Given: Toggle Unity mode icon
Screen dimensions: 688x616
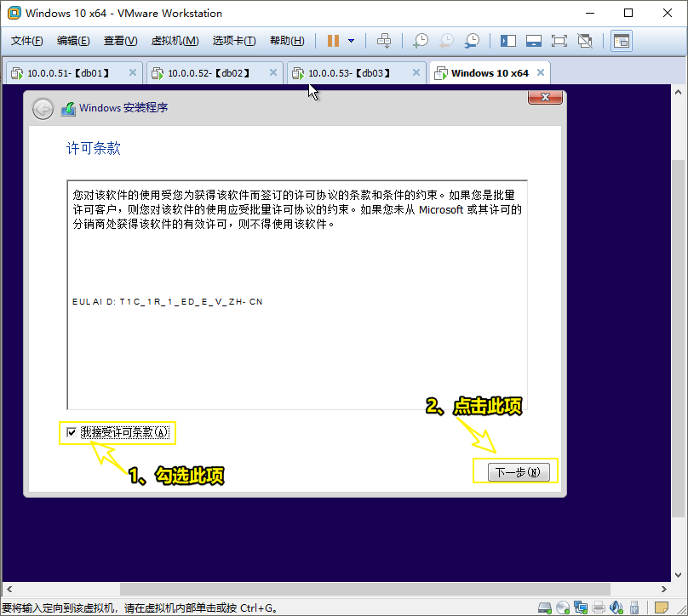Looking at the screenshot, I should point(585,41).
